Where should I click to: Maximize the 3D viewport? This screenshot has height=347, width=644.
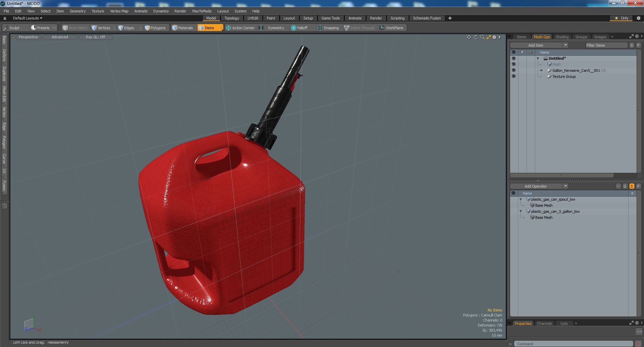(x=489, y=37)
